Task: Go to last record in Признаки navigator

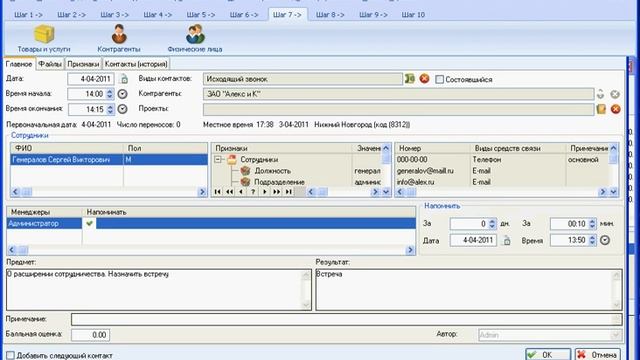Action: click(x=289, y=192)
